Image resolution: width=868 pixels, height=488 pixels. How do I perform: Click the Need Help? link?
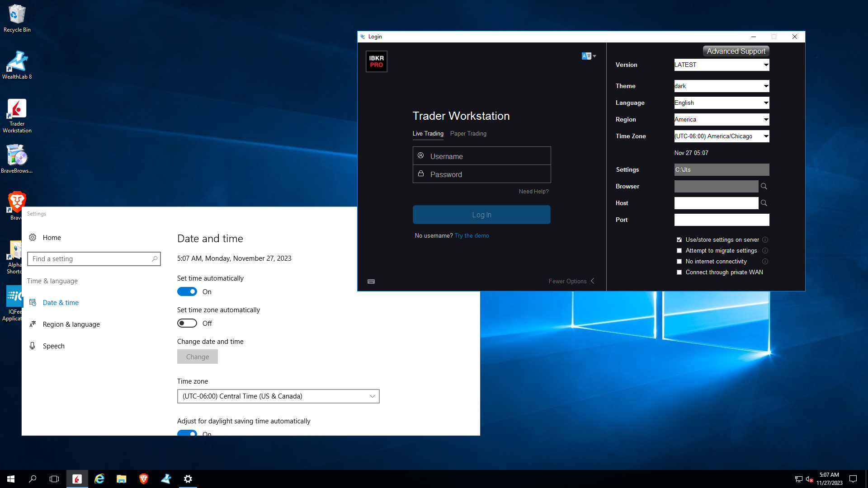[x=533, y=192]
